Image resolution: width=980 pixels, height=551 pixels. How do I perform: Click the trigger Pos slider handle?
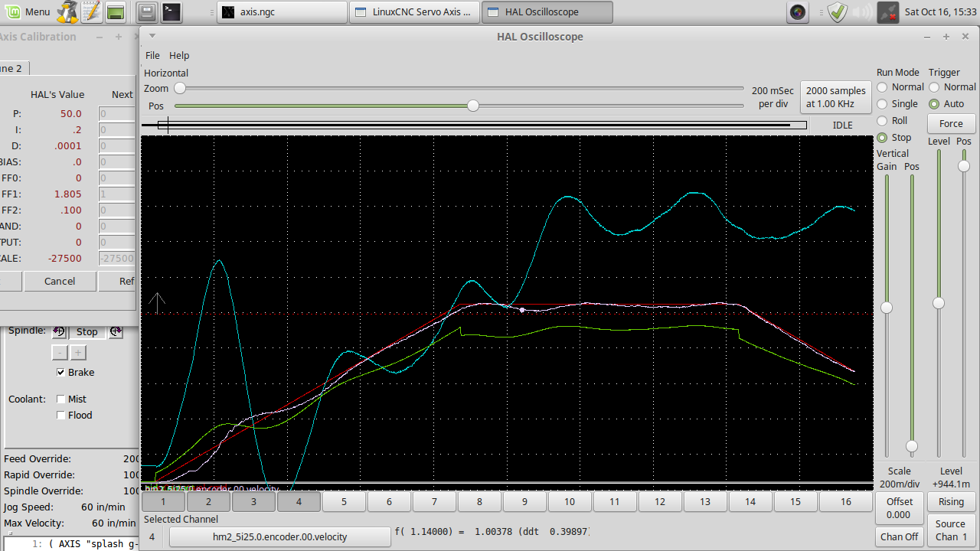pyautogui.click(x=964, y=166)
